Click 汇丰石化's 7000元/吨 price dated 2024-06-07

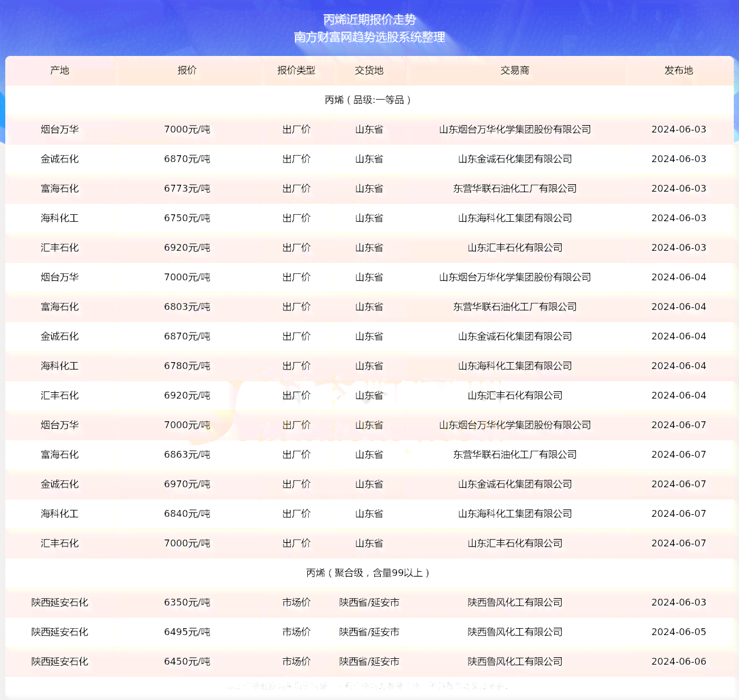pos(187,543)
